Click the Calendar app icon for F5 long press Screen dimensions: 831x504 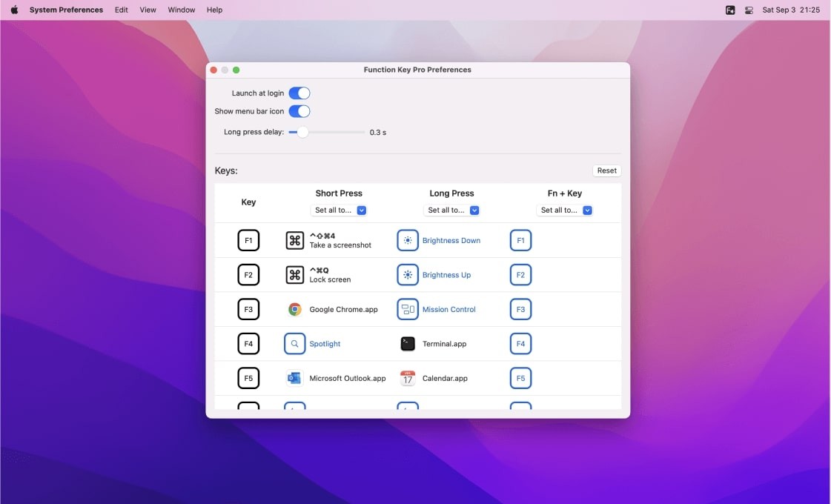point(407,378)
